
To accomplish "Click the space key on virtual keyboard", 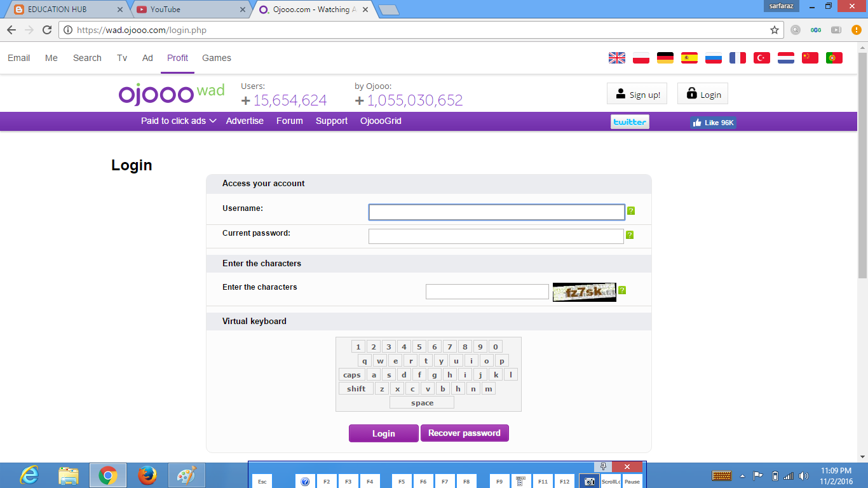I will (422, 403).
